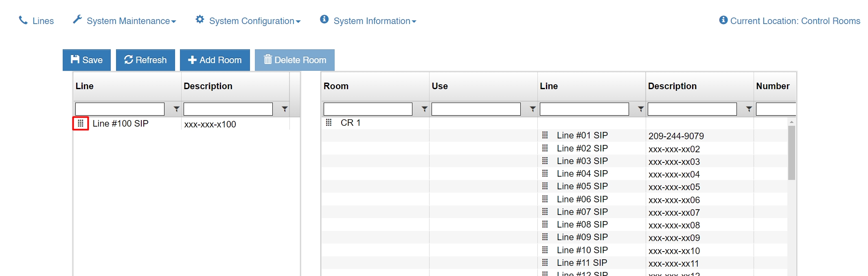This screenshot has height=276, width=868.
Task: Add a new room
Action: point(215,60)
